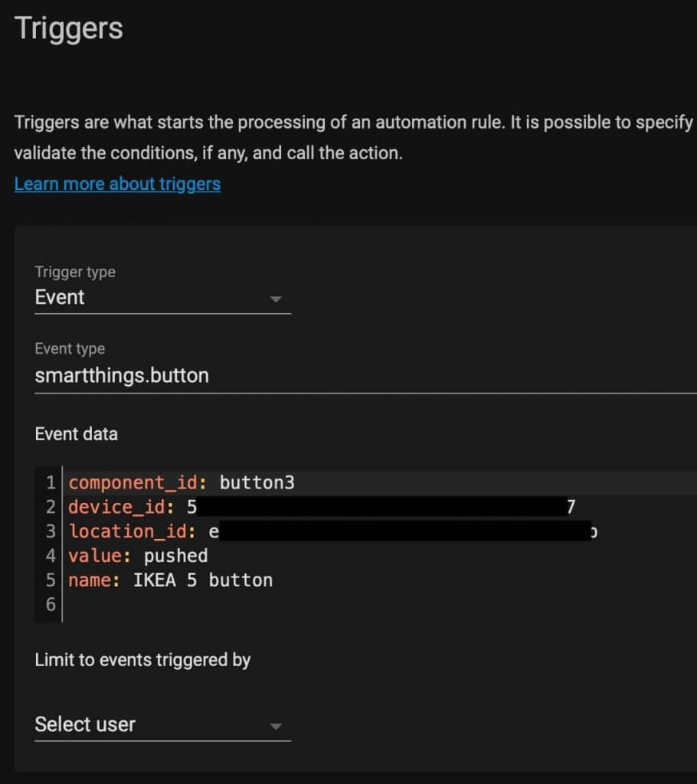Screen dimensions: 697x784
Task: Click the Limit to events triggered by label
Action: [x=142, y=660]
